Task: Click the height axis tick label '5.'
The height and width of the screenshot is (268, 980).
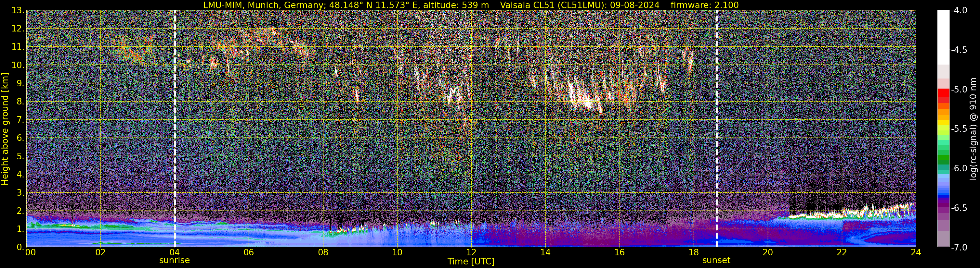Action: click(x=20, y=156)
